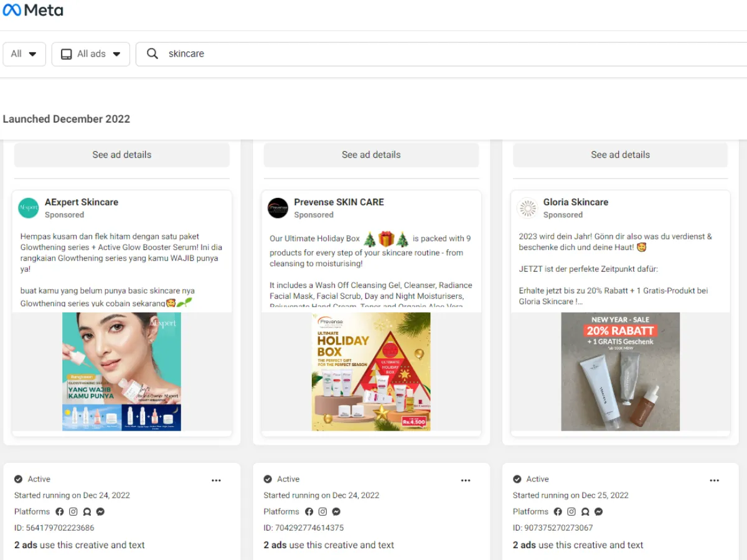Click ad ID 704292774614375 text
The height and width of the screenshot is (560, 747).
304,528
